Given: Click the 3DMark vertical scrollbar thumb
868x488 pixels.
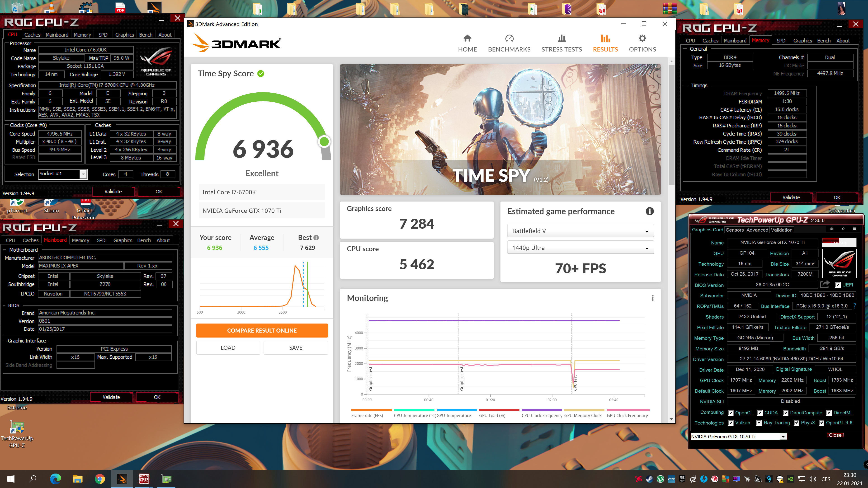Looking at the screenshot, I should (x=671, y=125).
